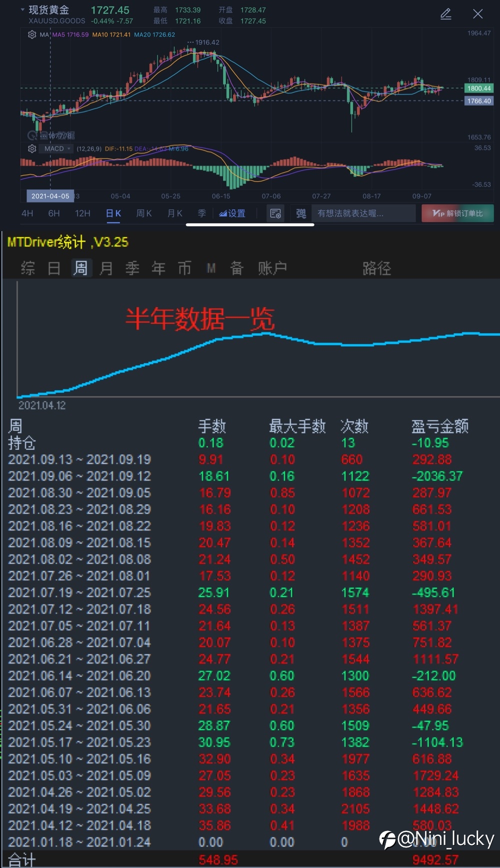Select the 月K monthly candle tab

point(174,214)
